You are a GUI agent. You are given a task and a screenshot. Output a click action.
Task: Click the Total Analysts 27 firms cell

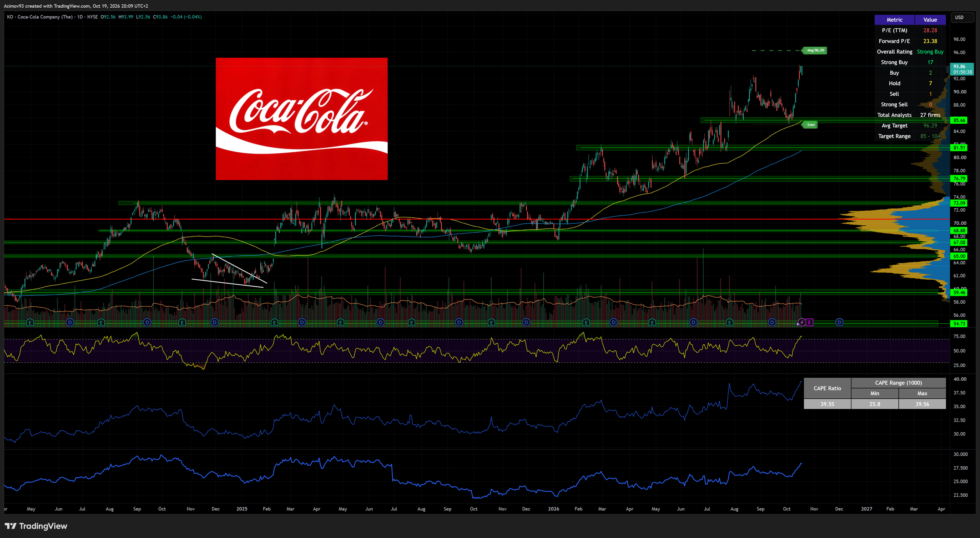(x=930, y=115)
